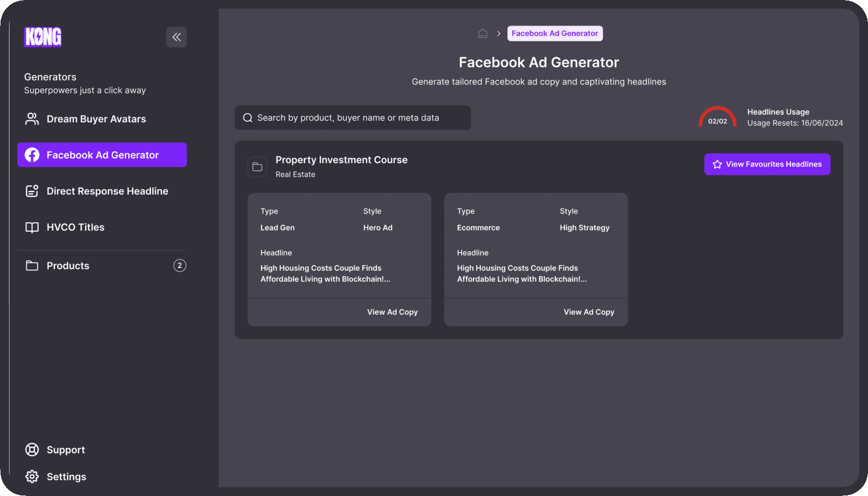868x496 pixels.
Task: Click the search by product input field
Action: (x=353, y=118)
